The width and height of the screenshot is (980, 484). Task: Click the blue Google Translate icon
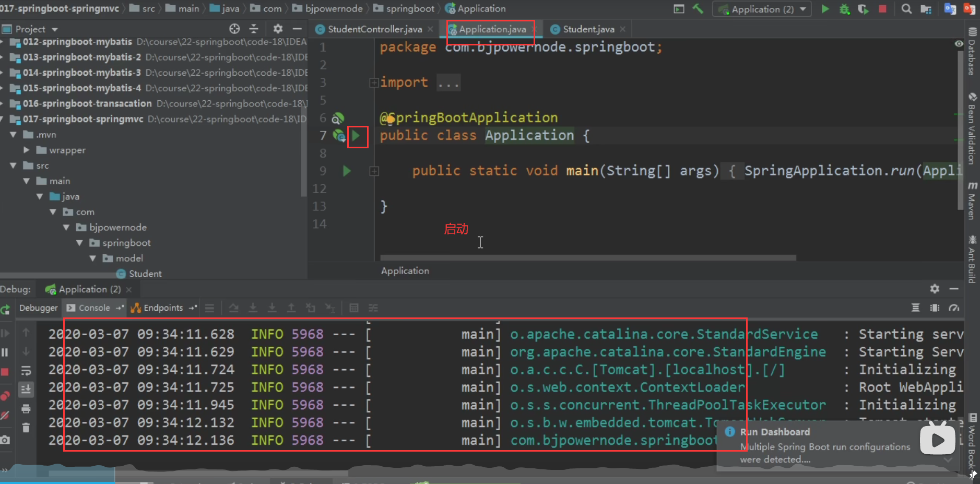pyautogui.click(x=950, y=9)
